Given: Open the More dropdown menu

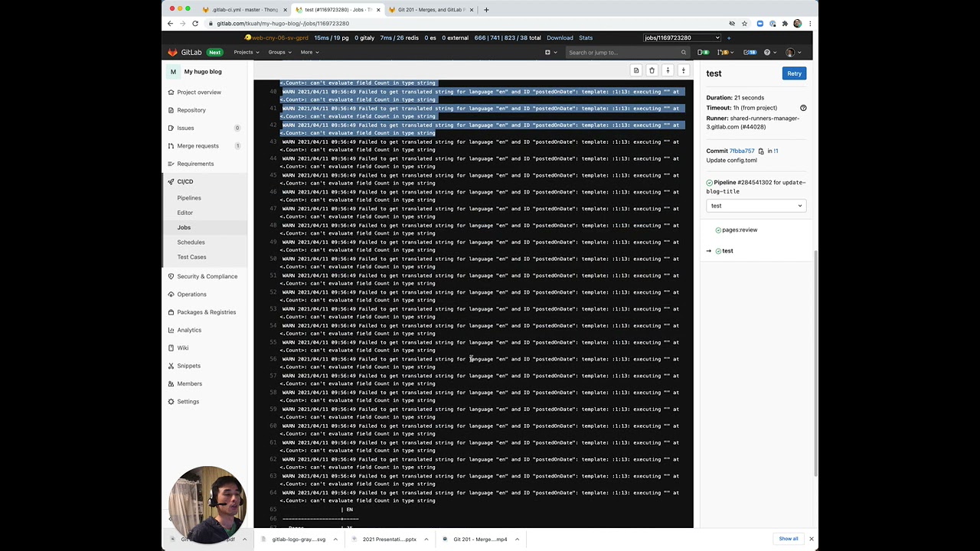Looking at the screenshot, I should click(309, 52).
